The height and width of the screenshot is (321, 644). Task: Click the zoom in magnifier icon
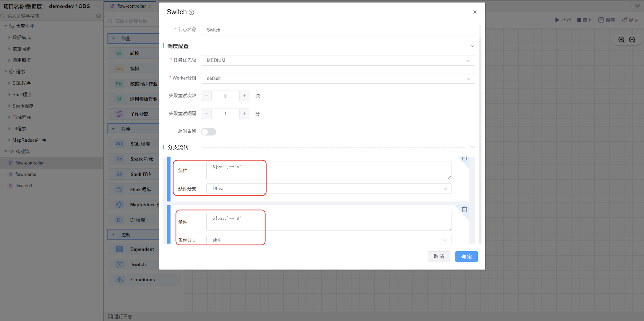(621, 40)
